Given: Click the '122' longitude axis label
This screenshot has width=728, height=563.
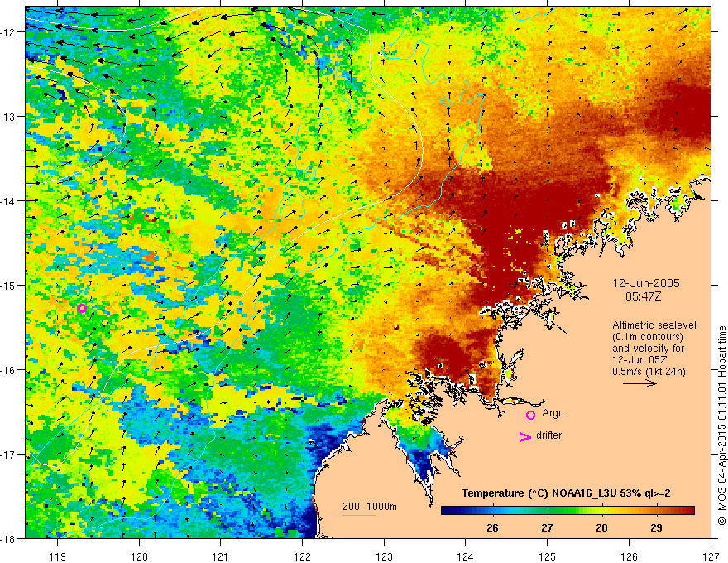Looking at the screenshot, I should 302,557.
